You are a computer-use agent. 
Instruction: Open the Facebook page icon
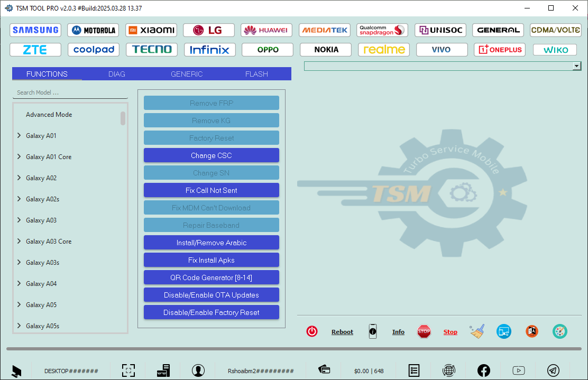484,370
